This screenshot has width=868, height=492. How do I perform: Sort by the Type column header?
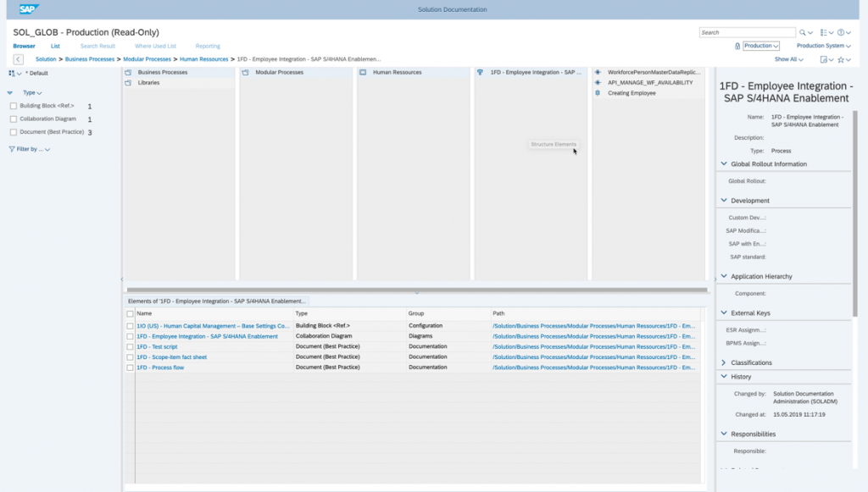point(302,313)
